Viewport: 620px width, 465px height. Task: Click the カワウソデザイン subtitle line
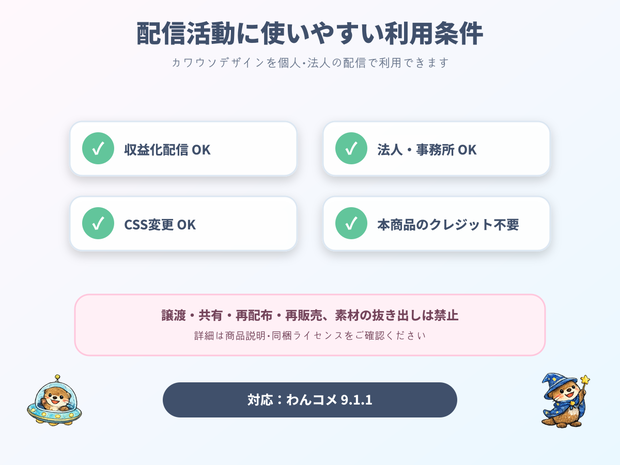coord(310,62)
